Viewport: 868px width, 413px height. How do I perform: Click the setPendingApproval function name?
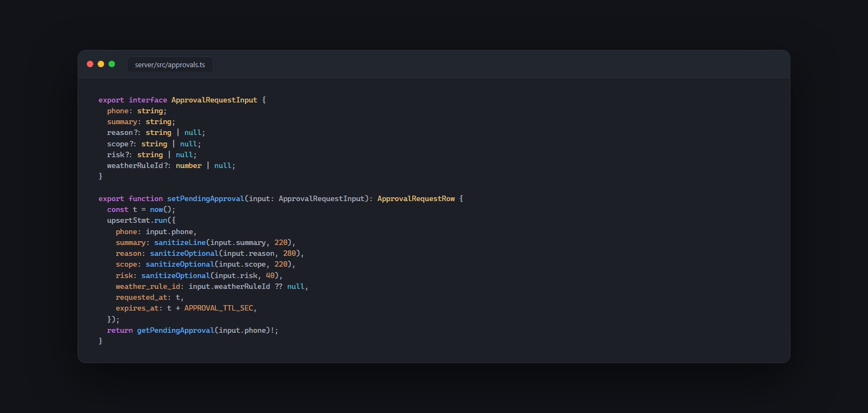coord(206,198)
